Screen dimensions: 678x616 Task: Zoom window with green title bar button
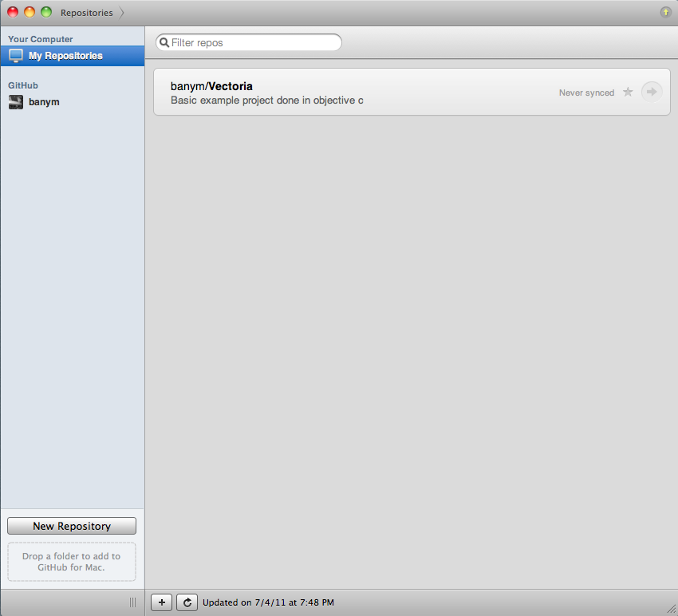click(46, 12)
